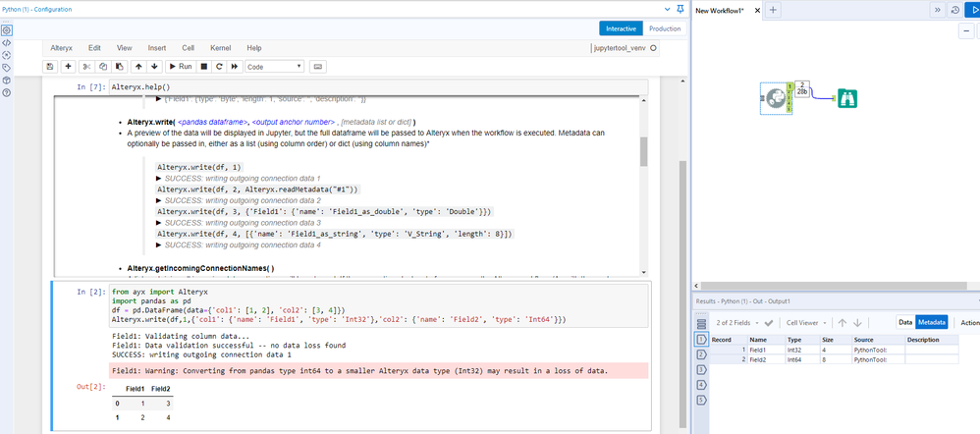
Task: Select the Python tool on canvas
Action: (x=776, y=98)
